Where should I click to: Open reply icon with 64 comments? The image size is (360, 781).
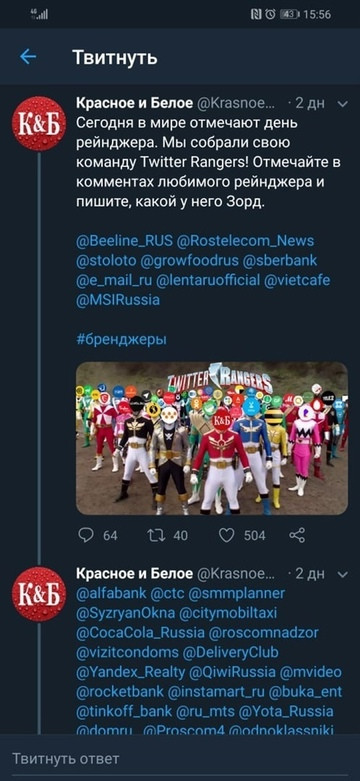pos(86,535)
